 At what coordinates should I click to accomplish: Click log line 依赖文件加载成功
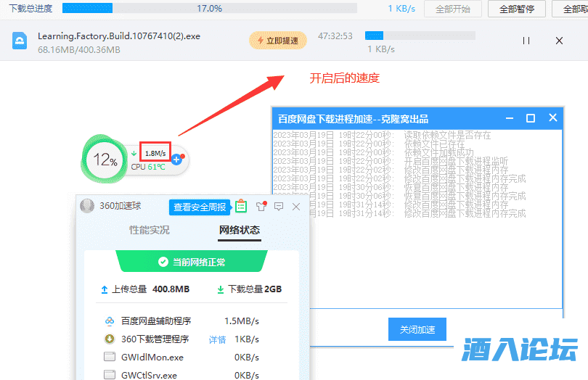[x=438, y=152]
